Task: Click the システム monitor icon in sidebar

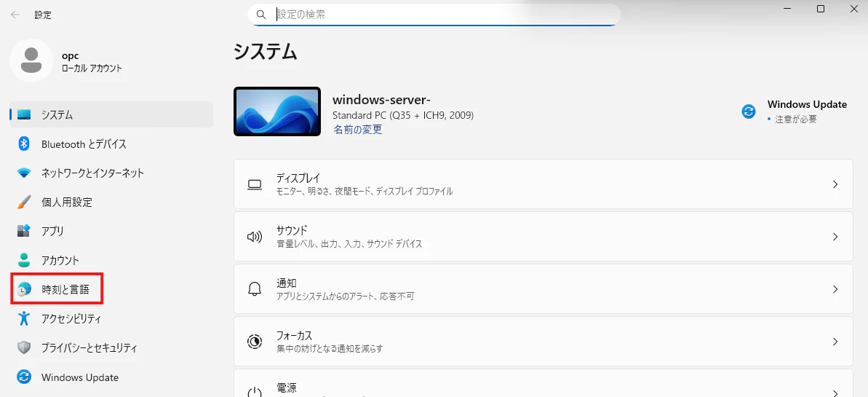Action: (x=24, y=115)
